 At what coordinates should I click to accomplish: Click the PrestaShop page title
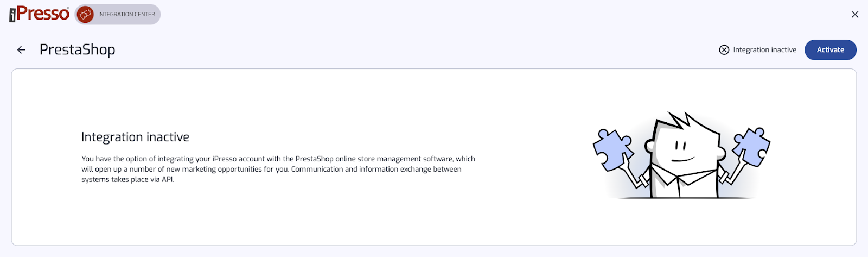[78, 50]
